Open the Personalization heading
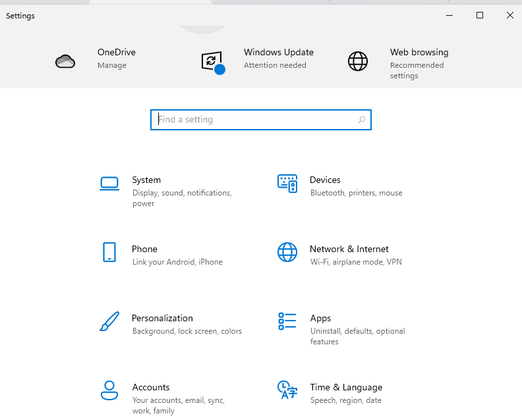This screenshot has width=522, height=420. (162, 318)
